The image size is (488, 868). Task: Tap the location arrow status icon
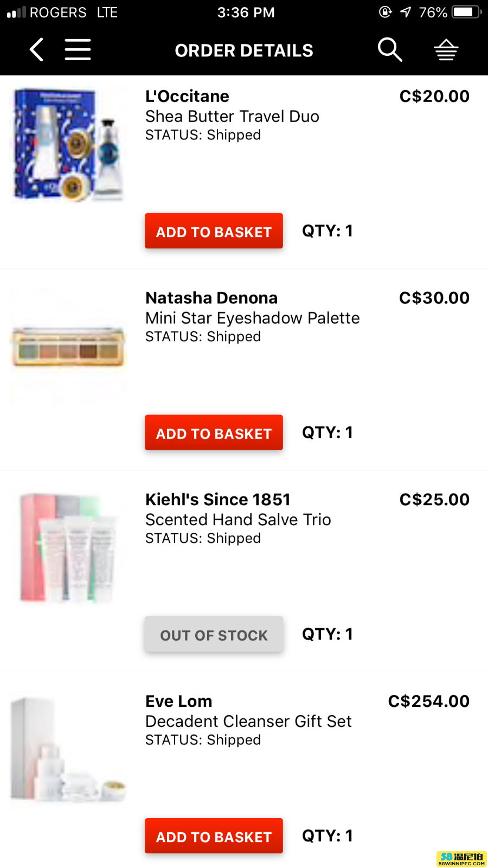pyautogui.click(x=406, y=12)
